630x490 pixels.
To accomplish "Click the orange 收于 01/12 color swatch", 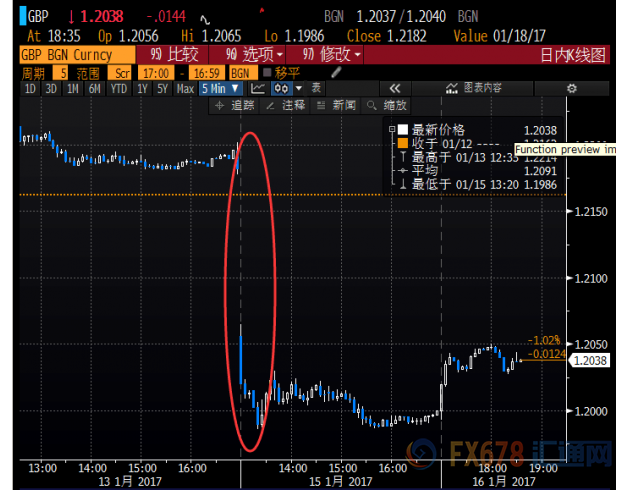I will coord(402,143).
